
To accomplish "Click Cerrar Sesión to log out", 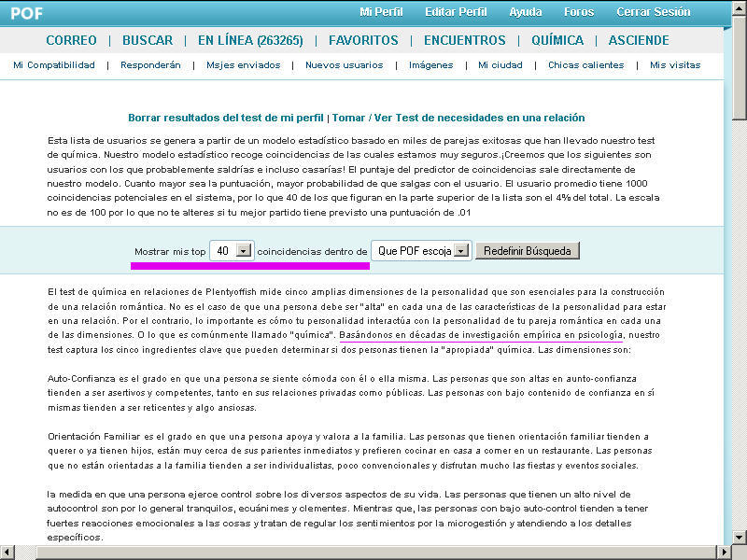I will (x=653, y=12).
